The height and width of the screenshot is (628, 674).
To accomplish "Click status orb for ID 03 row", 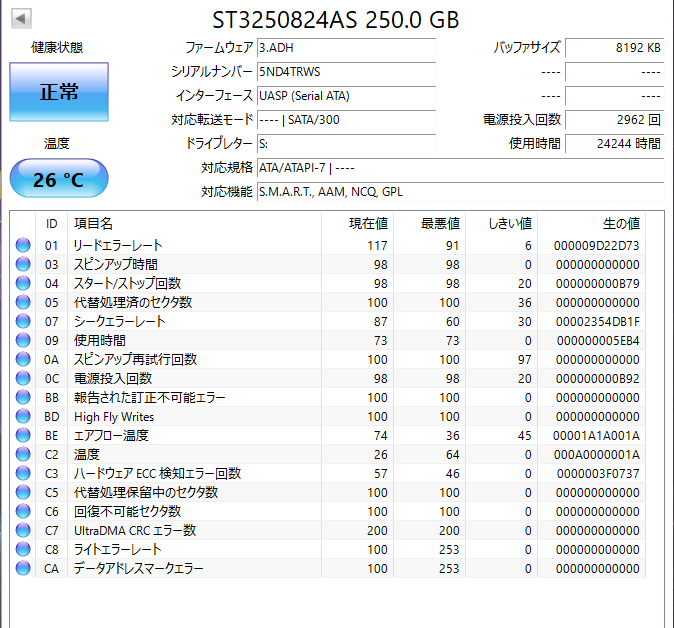I will point(23,264).
